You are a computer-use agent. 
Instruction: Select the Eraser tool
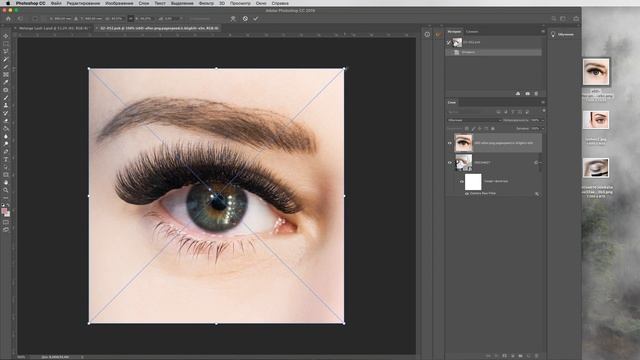6,121
